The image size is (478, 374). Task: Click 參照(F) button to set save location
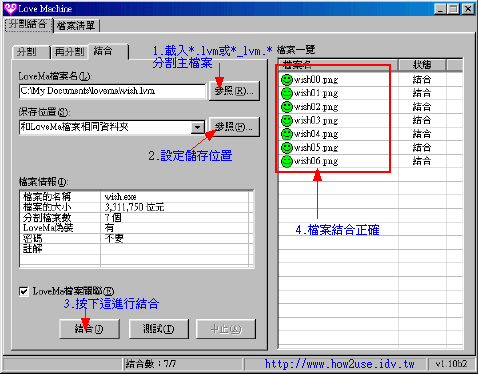tap(234, 127)
